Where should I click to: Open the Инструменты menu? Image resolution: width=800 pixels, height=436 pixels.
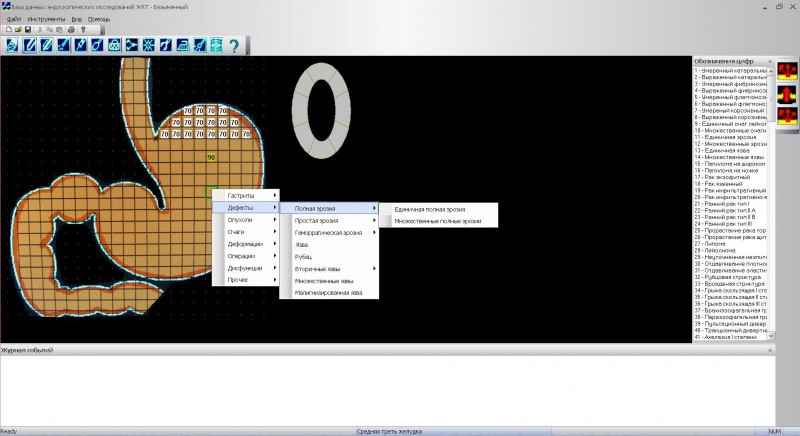point(46,19)
